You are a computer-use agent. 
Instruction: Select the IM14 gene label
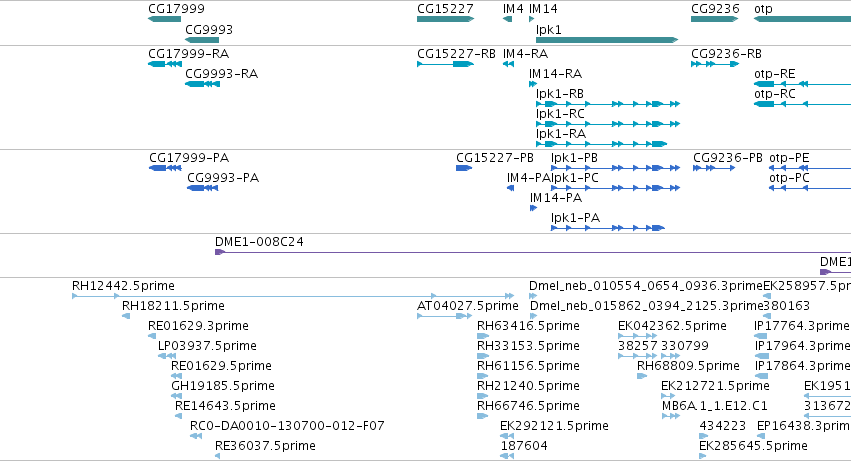[543, 9]
